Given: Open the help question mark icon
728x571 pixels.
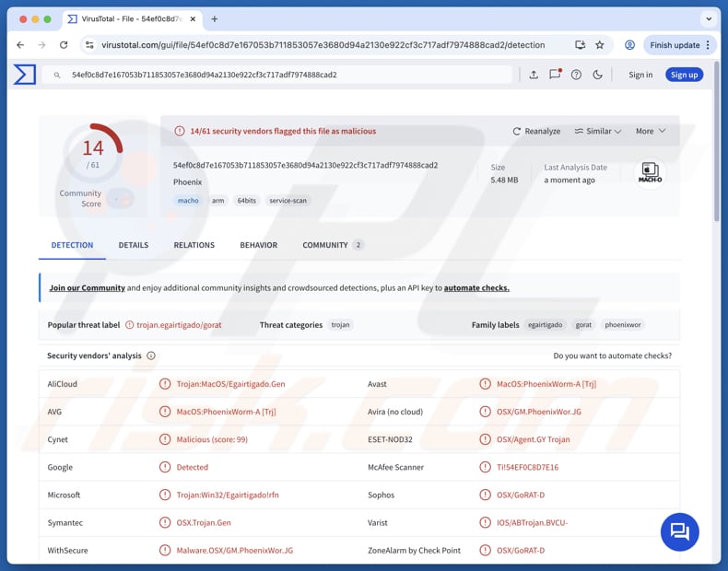Looking at the screenshot, I should pyautogui.click(x=576, y=75).
